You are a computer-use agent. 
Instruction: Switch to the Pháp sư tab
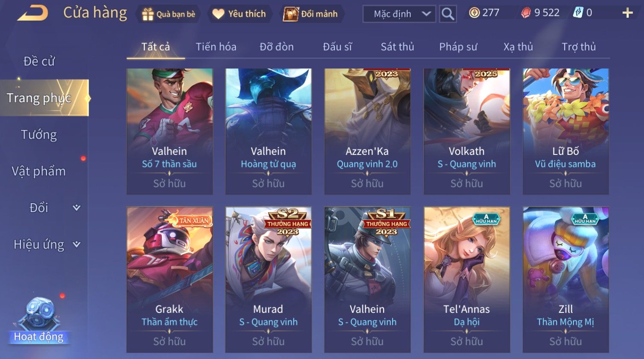(458, 47)
